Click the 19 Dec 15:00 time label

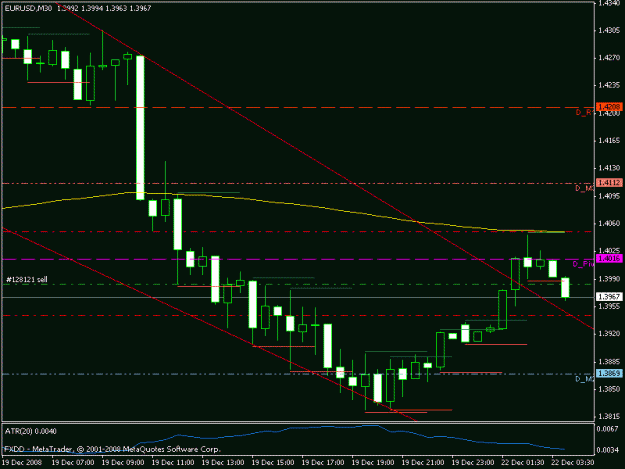click(x=273, y=463)
